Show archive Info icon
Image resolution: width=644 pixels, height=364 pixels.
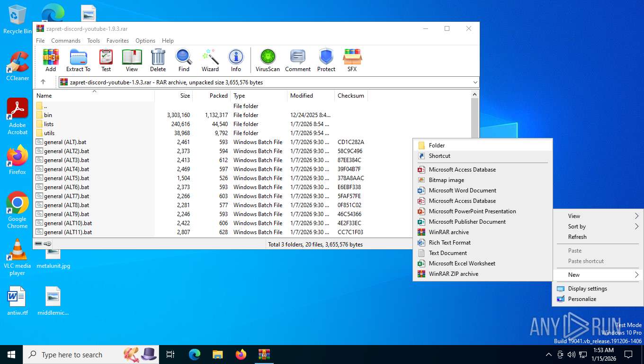point(236,60)
